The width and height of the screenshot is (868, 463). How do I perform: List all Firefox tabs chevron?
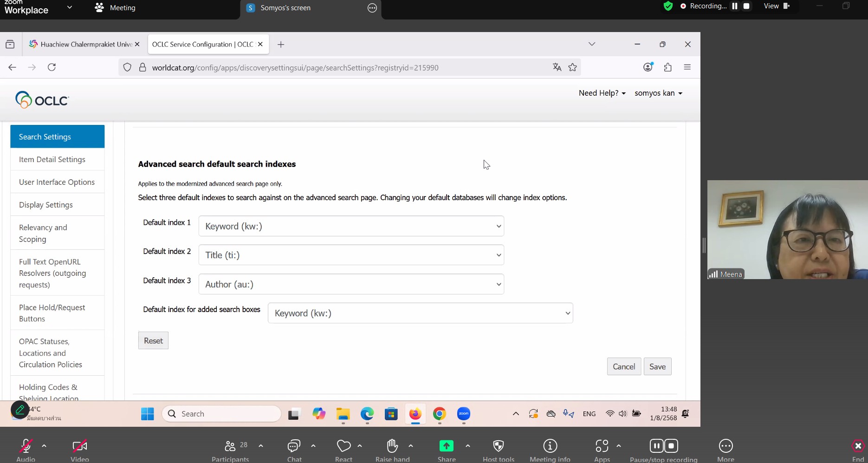tap(592, 44)
